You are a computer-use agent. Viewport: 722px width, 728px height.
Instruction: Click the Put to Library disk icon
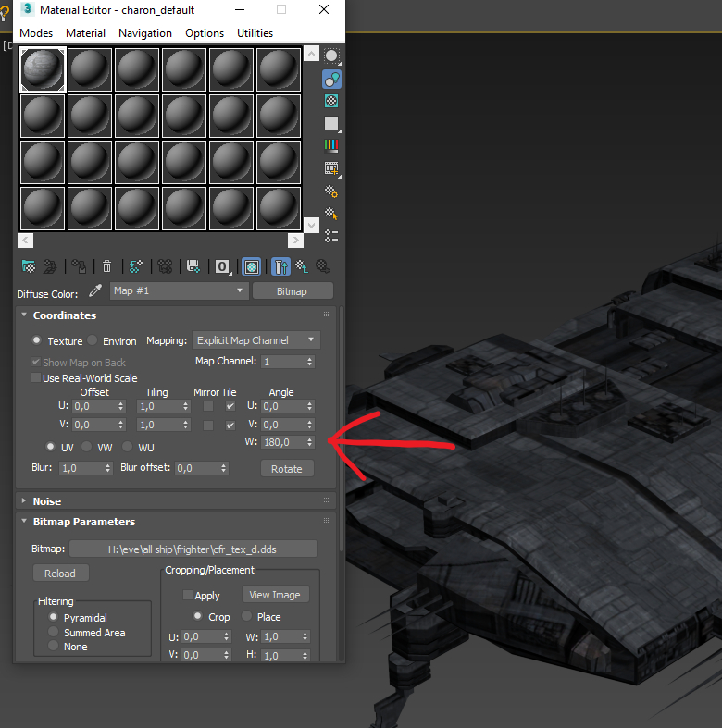pos(193,266)
